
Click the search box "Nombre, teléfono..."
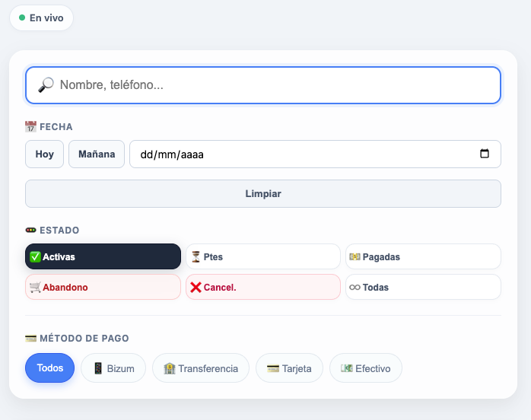263,85
